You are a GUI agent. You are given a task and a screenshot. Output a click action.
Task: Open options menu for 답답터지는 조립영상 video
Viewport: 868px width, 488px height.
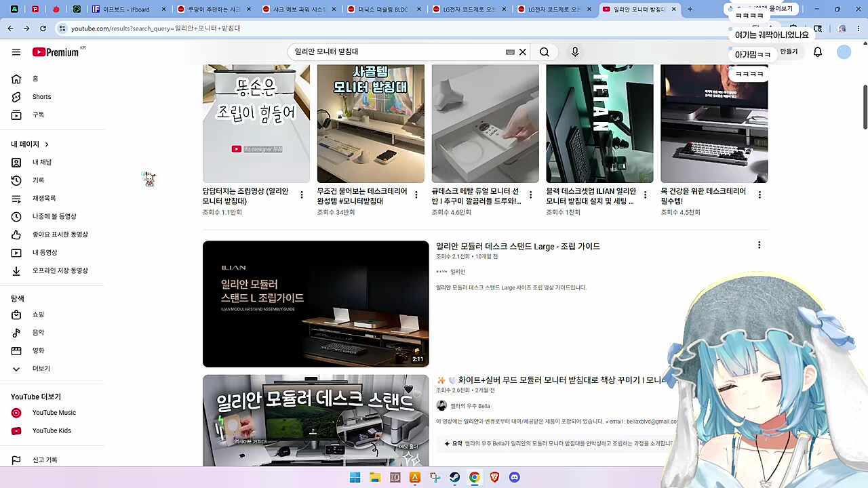[302, 195]
